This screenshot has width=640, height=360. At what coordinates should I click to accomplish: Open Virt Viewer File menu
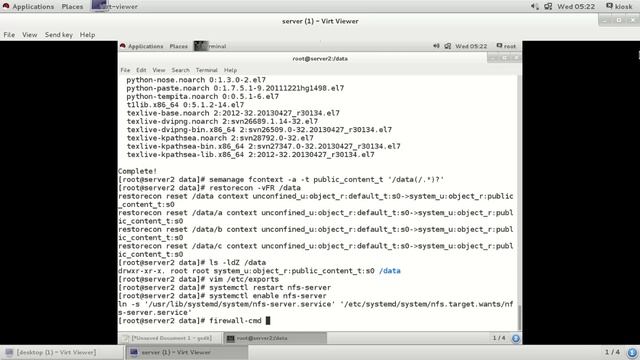coord(9,35)
